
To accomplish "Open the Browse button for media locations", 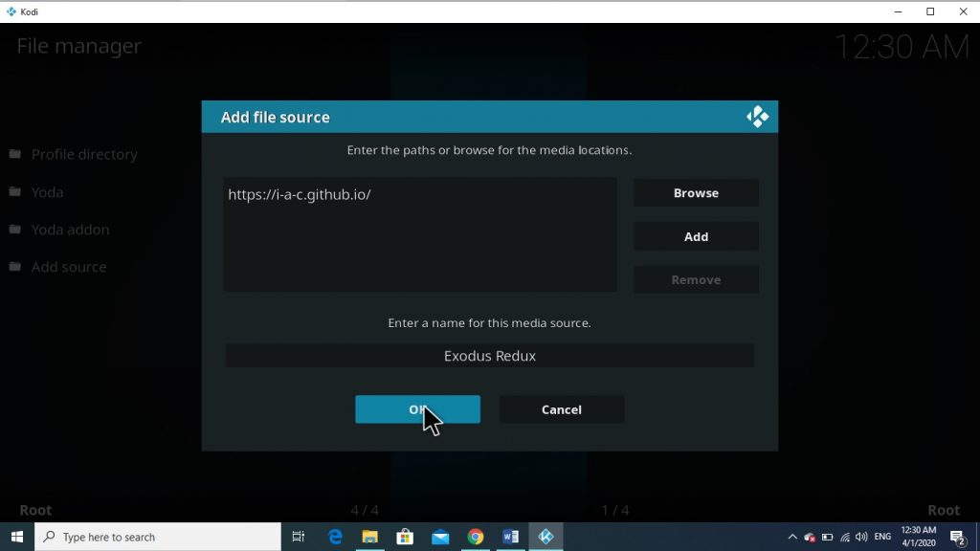I will (x=697, y=193).
